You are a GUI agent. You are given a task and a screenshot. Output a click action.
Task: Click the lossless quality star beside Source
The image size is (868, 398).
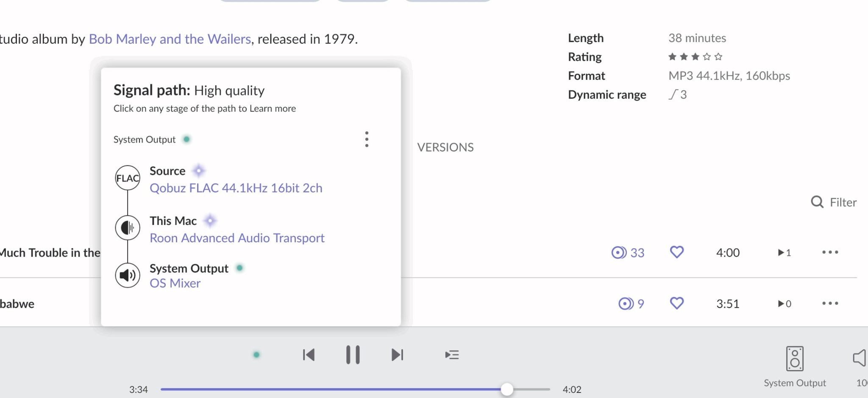point(198,171)
